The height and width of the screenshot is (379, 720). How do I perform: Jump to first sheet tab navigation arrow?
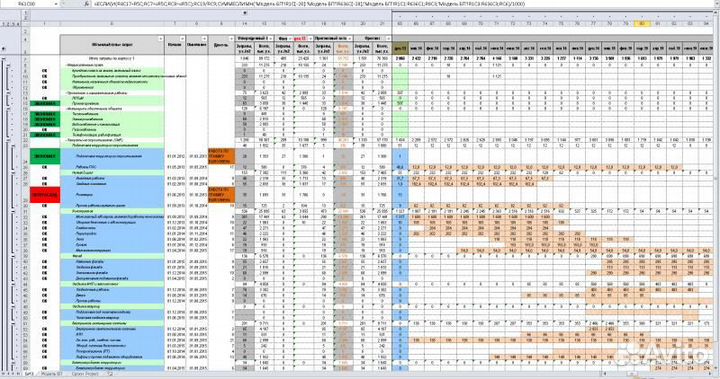point(2,375)
